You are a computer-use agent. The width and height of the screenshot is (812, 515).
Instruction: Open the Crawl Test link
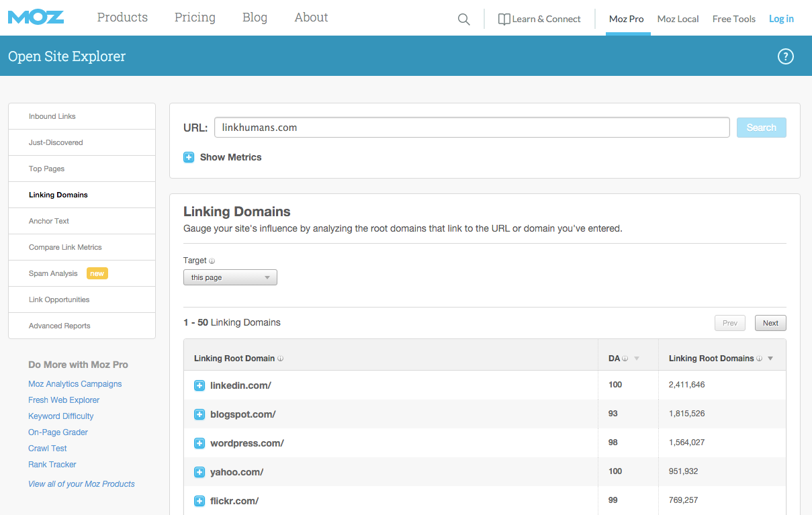click(48, 449)
